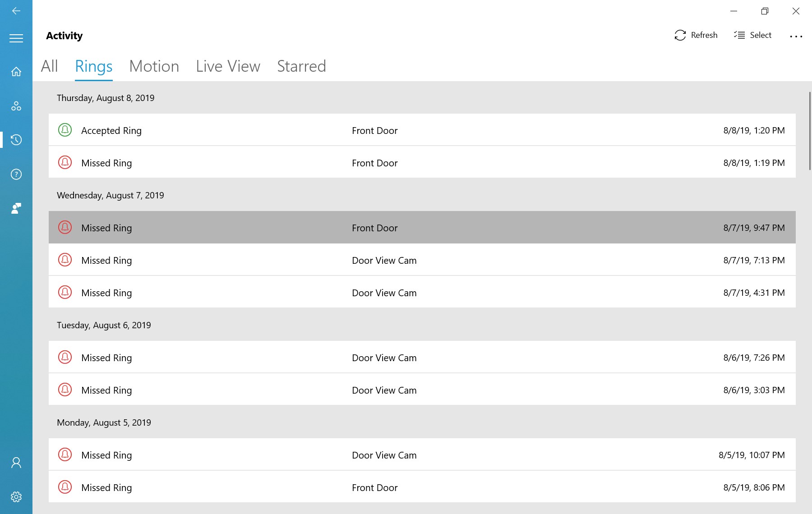Open the settings gear icon
The image size is (812, 514).
coord(16,497)
